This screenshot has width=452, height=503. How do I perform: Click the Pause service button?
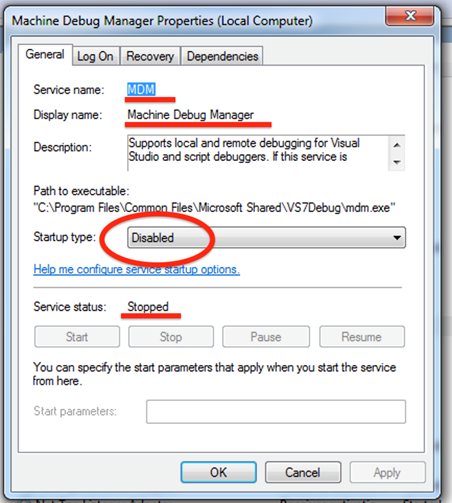pyautogui.click(x=266, y=337)
